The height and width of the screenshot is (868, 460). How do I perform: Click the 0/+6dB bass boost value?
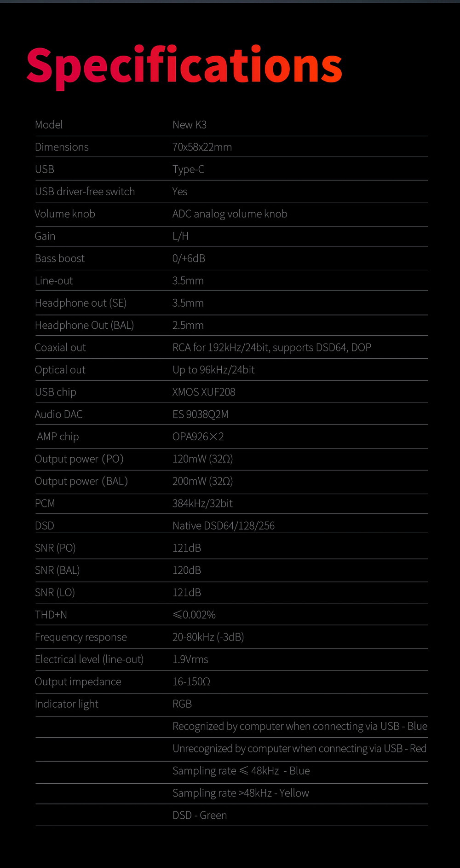(x=189, y=258)
